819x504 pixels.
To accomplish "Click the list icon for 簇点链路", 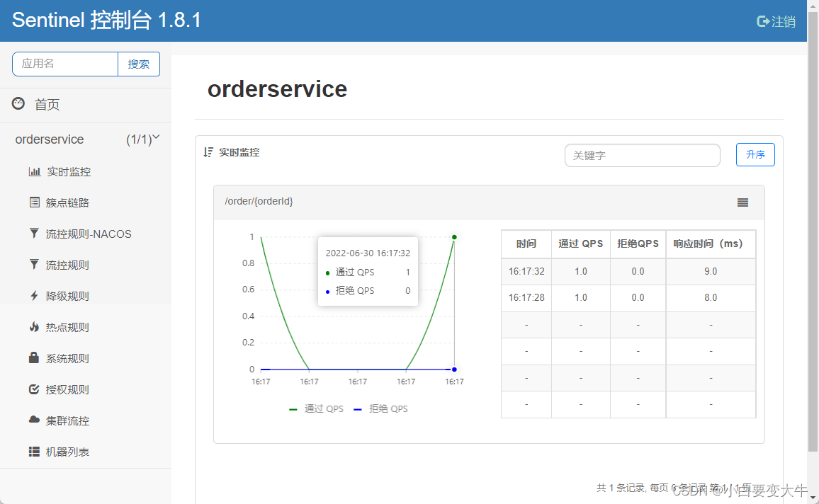I will click(x=35, y=202).
